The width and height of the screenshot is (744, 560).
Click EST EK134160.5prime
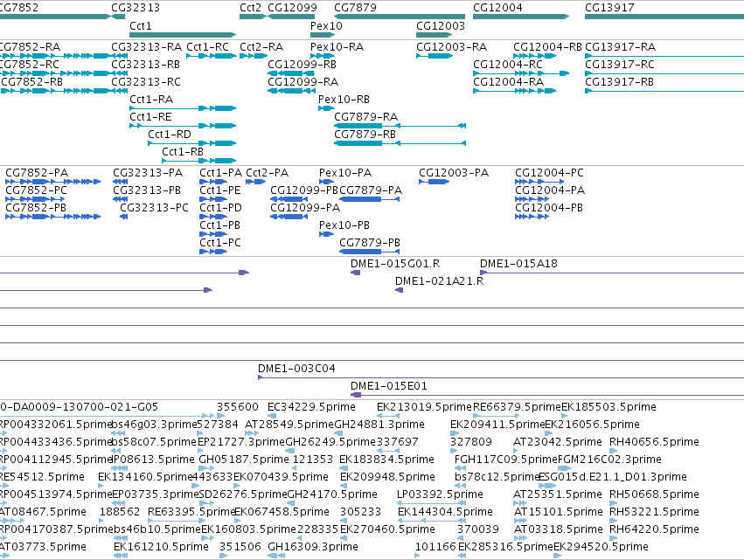pyautogui.click(x=101, y=486)
